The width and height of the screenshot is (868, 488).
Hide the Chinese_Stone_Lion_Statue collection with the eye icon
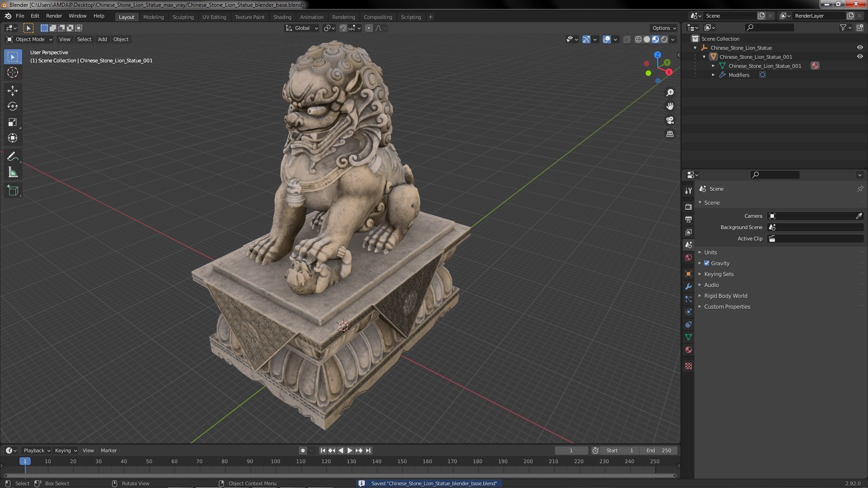(860, 47)
